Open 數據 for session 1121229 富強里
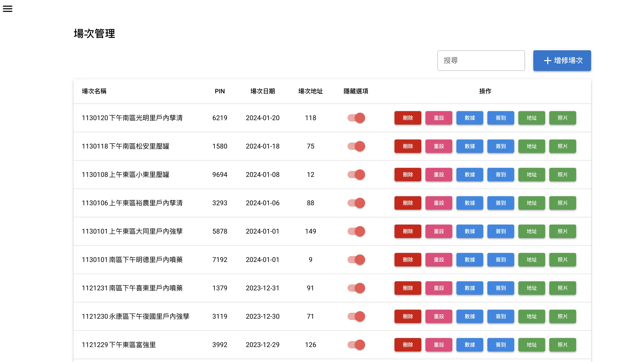This screenshot has height=362, width=644. click(470, 345)
